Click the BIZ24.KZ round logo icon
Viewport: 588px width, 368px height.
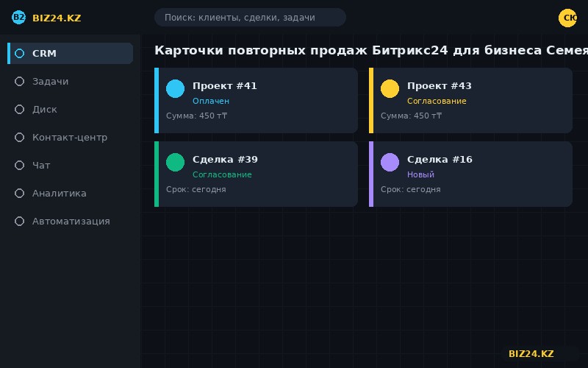pos(18,17)
